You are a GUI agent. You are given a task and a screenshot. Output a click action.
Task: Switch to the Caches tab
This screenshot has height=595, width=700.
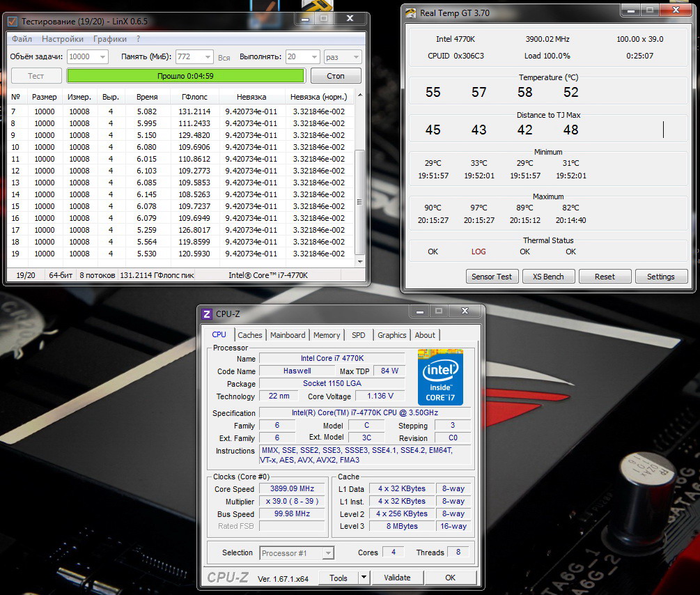click(x=250, y=335)
